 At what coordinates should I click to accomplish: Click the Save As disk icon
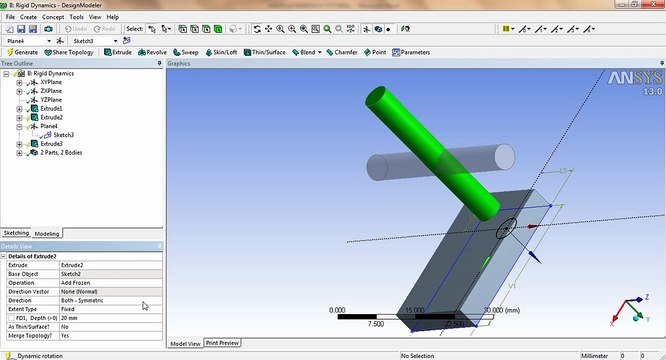click(x=33, y=29)
